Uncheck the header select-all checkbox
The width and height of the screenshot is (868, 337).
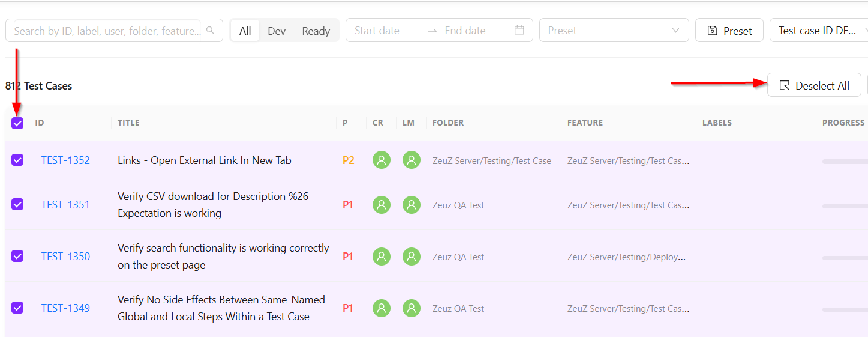[17, 123]
